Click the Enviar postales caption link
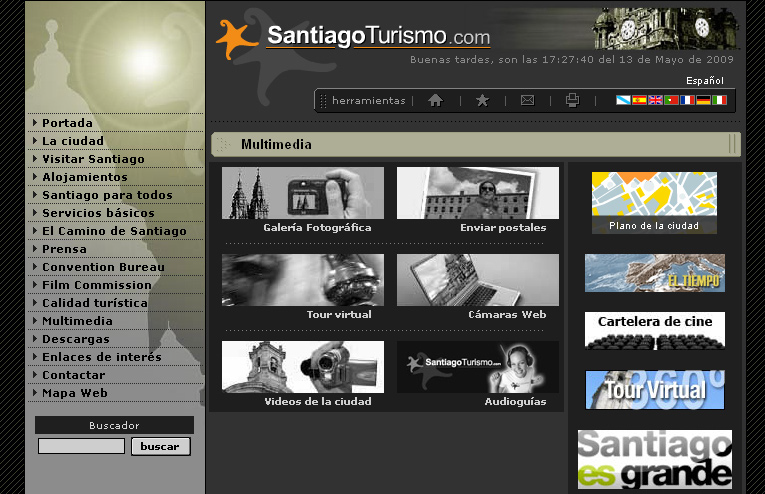 pos(503,228)
